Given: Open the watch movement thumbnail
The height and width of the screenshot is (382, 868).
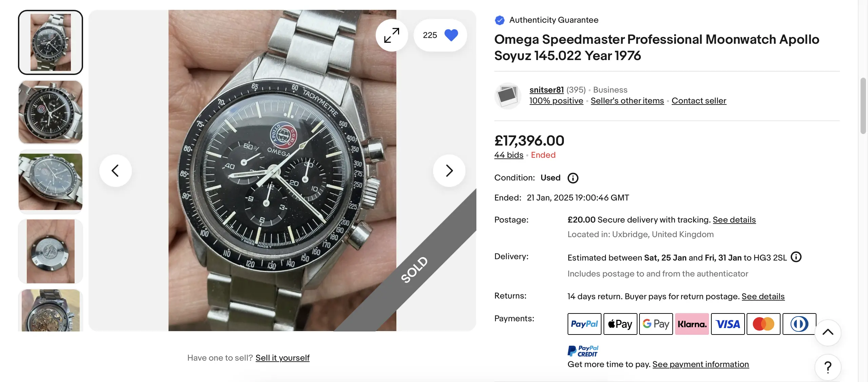Looking at the screenshot, I should (x=51, y=310).
